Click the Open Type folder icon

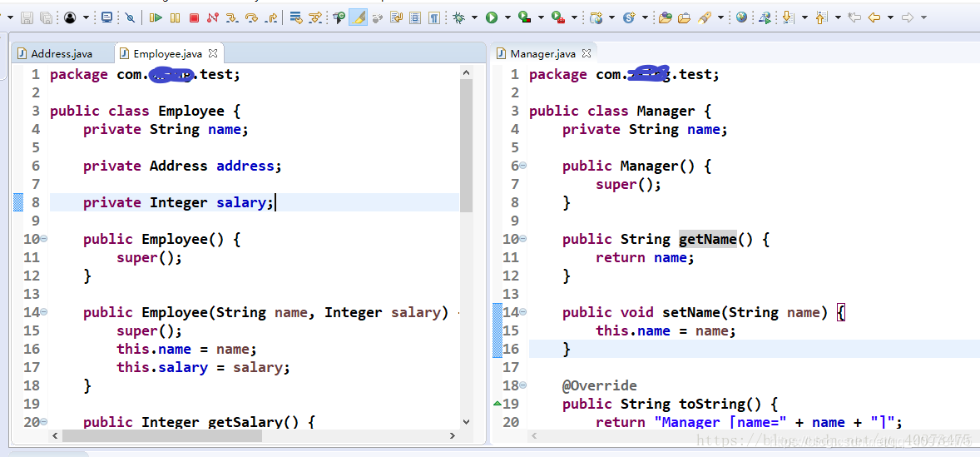tap(665, 18)
